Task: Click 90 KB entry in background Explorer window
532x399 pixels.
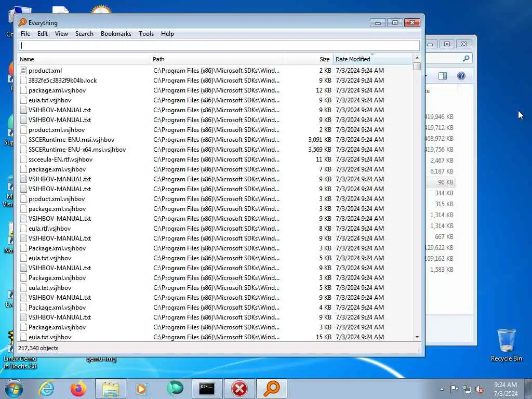Action: point(445,182)
